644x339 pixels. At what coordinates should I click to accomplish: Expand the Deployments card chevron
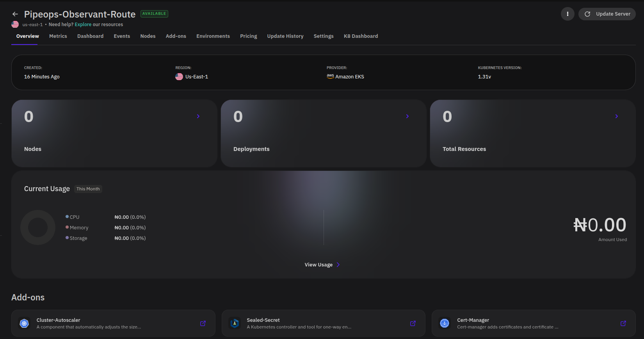(x=407, y=116)
